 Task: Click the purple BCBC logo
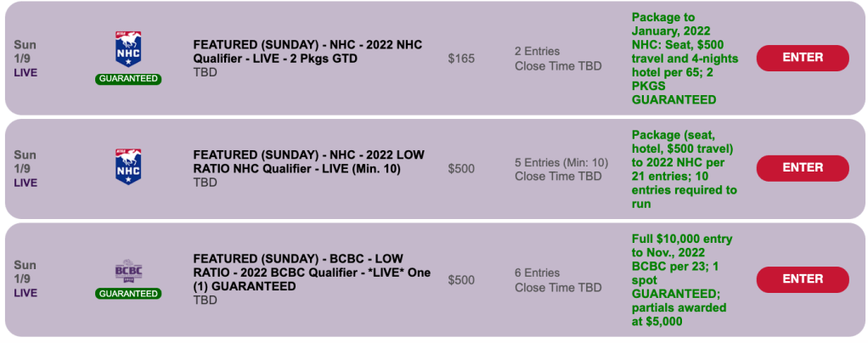[127, 272]
